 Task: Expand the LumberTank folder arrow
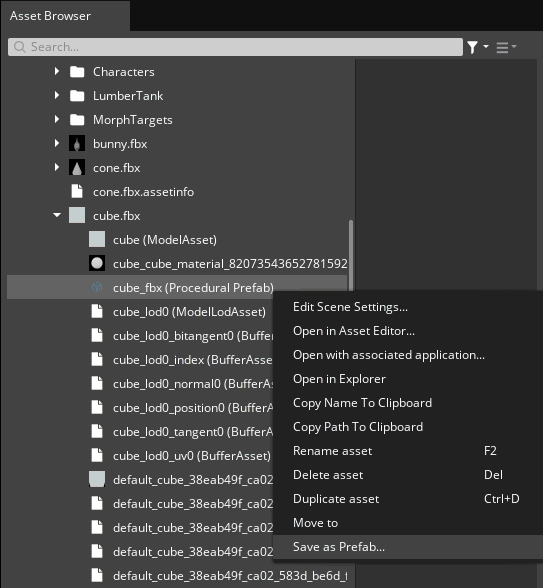[x=57, y=95]
